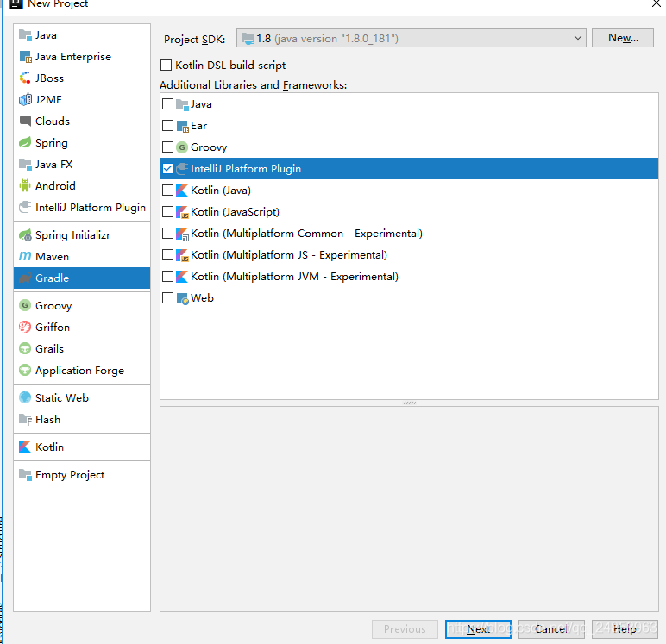This screenshot has width=666, height=644.
Task: Click the Groovy G icon in sidebar
Action: point(26,306)
